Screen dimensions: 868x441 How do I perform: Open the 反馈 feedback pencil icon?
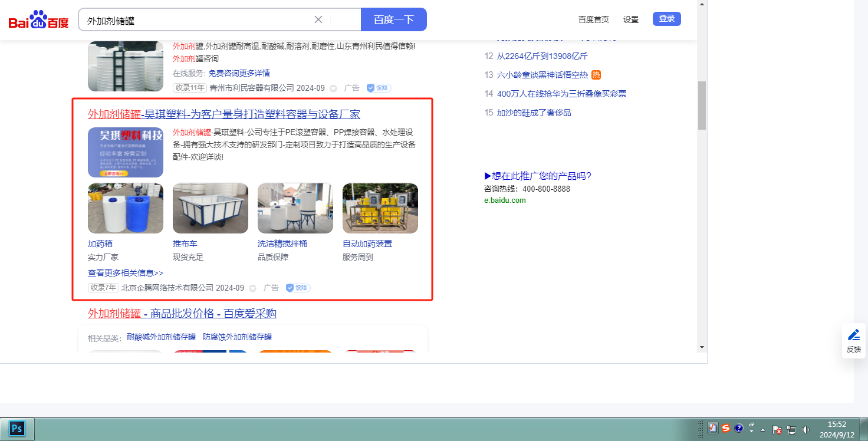pyautogui.click(x=854, y=340)
